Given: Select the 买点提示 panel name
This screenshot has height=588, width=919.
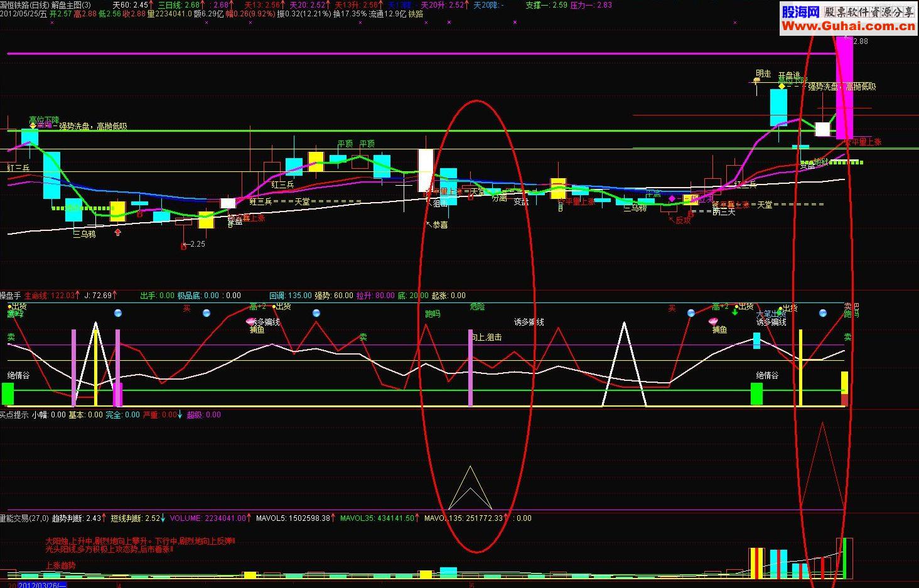Looking at the screenshot, I should pyautogui.click(x=14, y=415).
